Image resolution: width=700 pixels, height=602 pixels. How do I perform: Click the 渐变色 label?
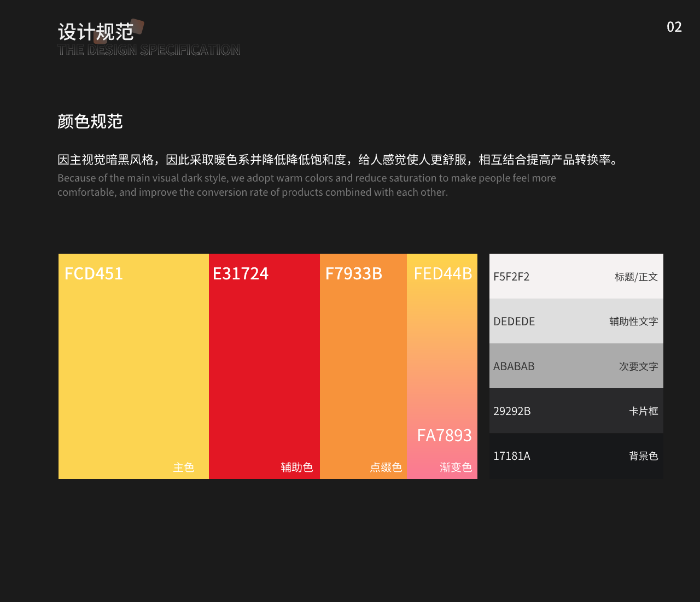(x=456, y=467)
